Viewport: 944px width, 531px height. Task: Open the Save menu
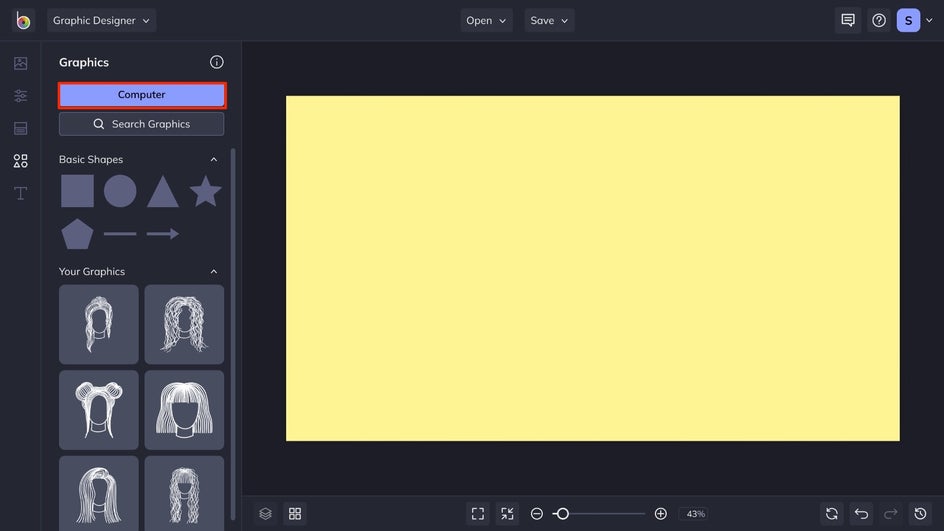point(549,20)
